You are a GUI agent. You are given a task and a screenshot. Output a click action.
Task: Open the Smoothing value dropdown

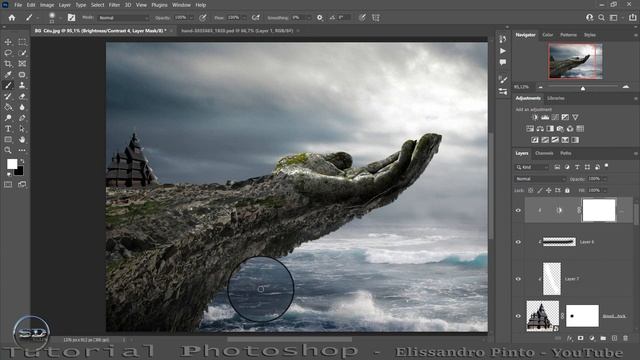308,18
